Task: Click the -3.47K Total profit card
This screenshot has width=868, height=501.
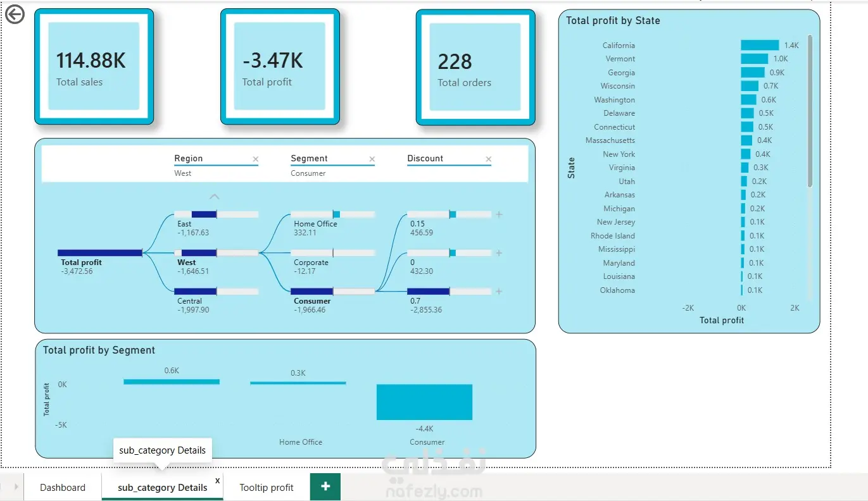Action: click(280, 66)
